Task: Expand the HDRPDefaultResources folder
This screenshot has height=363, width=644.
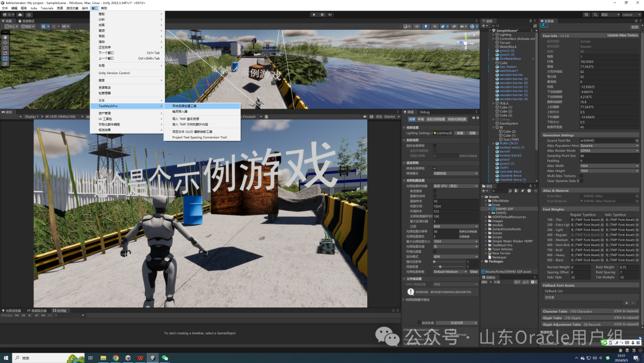Action: (486, 217)
